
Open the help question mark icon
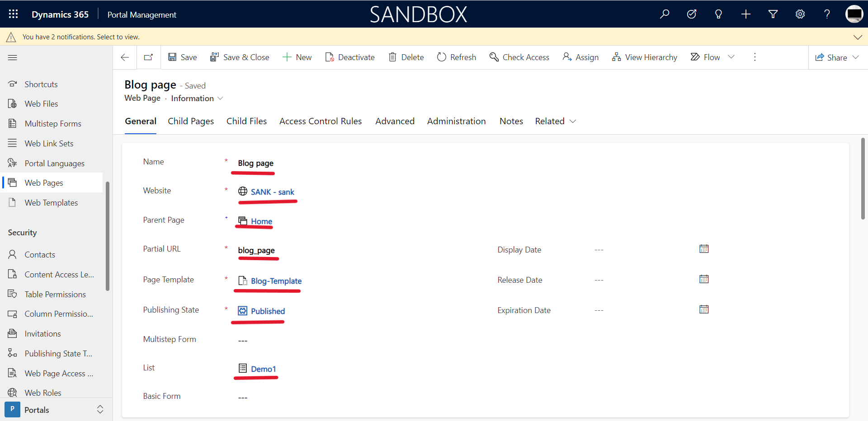point(827,14)
